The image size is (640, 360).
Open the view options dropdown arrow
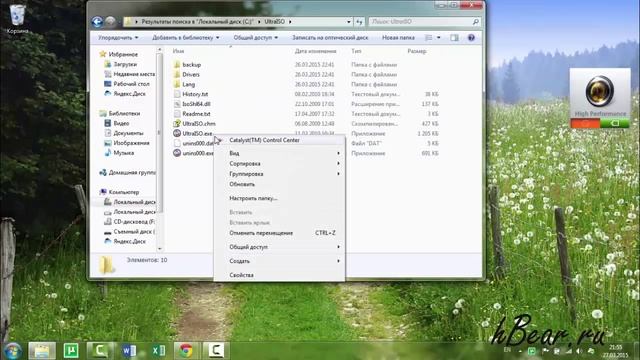click(x=439, y=38)
